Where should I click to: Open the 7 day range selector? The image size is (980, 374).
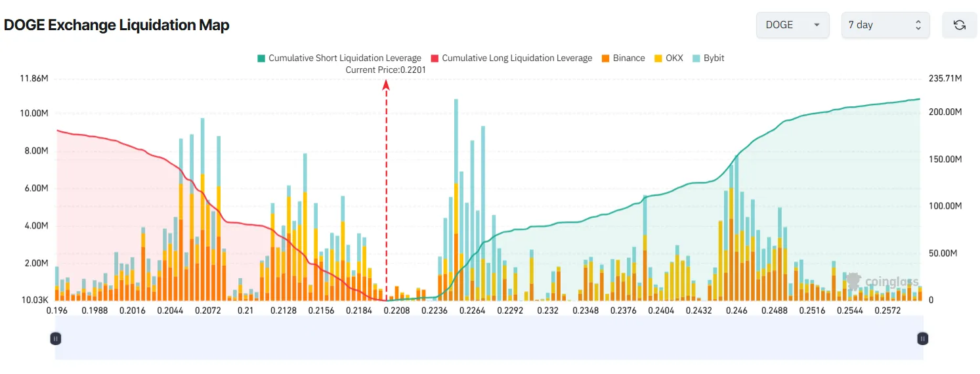point(885,25)
